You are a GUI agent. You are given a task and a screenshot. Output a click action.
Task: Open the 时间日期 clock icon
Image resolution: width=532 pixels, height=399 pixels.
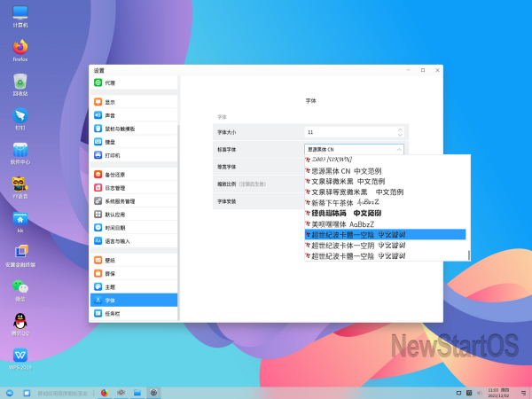click(x=98, y=228)
